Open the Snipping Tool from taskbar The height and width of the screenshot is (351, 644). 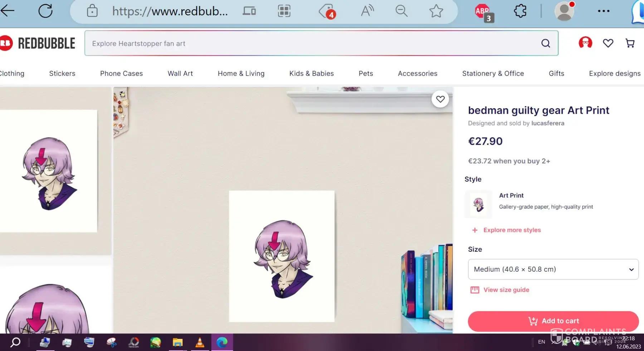[x=112, y=342]
